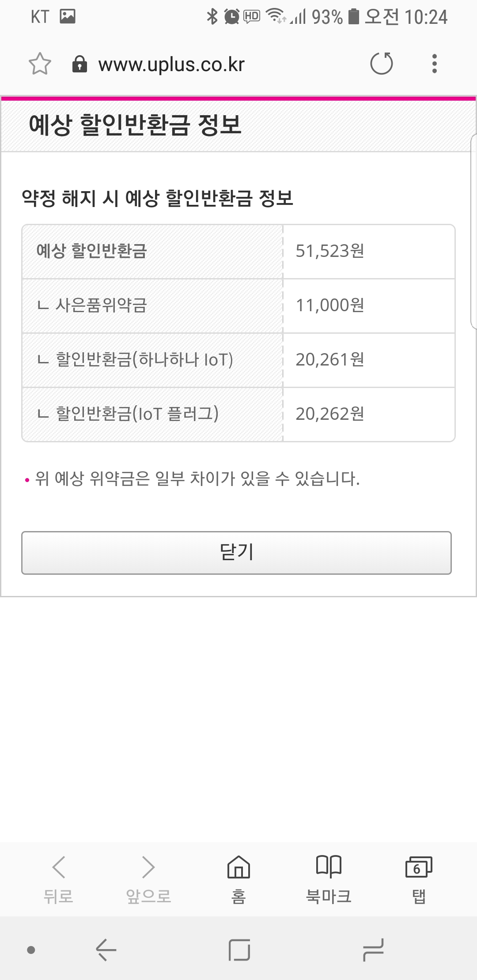Select the 사은품위약금 11,000원 row
This screenshot has height=980, width=477.
tap(238, 305)
